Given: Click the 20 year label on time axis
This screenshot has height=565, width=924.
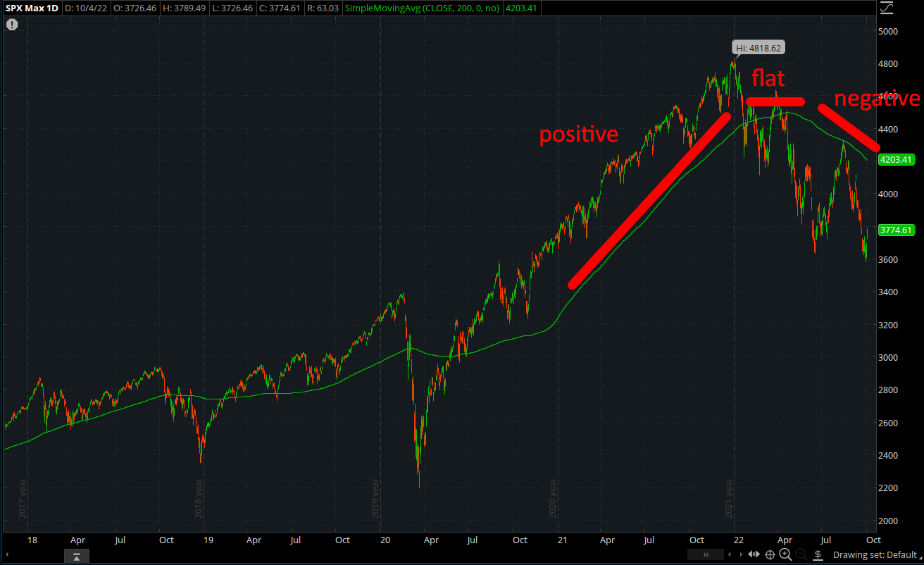Looking at the screenshot, I should [x=385, y=540].
